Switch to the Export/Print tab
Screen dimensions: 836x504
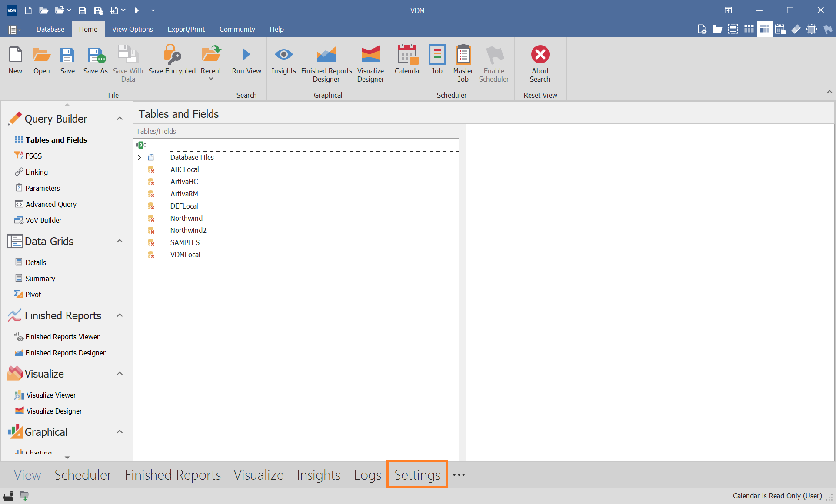186,29
